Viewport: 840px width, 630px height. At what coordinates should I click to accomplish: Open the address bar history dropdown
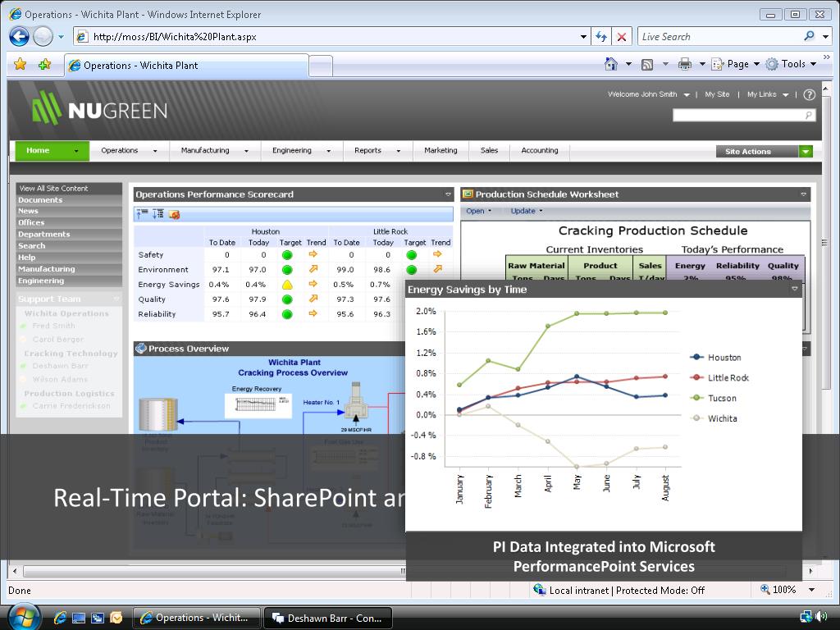point(583,36)
